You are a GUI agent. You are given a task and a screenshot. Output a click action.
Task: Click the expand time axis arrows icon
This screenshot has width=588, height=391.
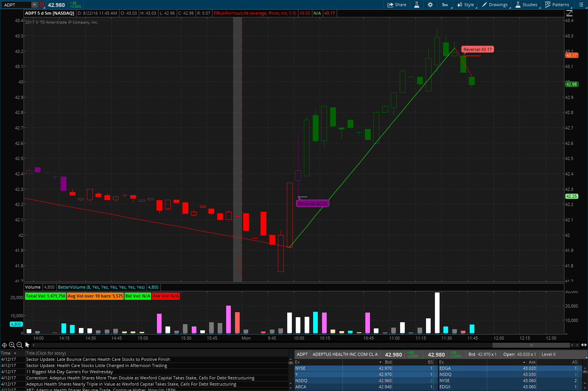[584, 345]
